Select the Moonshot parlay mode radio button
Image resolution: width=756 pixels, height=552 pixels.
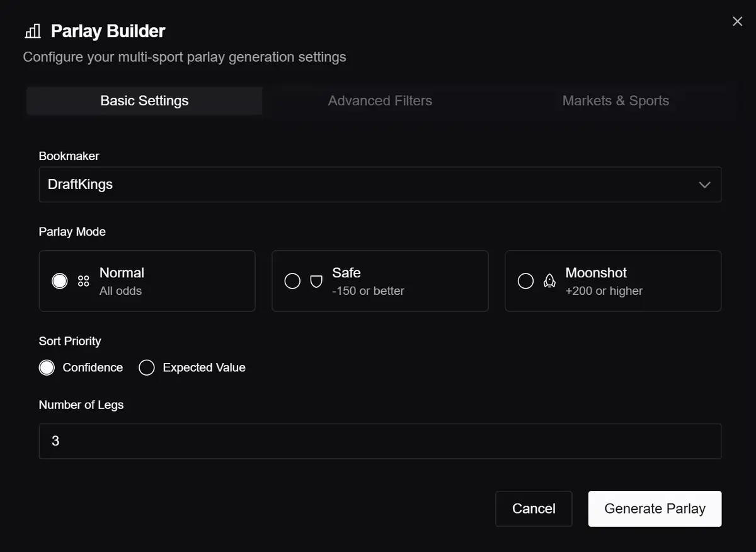(525, 281)
